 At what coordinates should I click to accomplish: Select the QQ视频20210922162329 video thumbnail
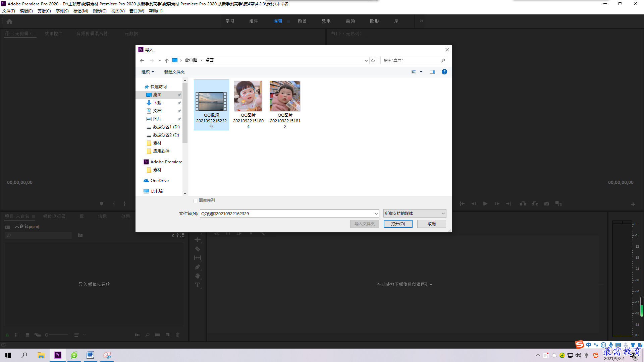pyautogui.click(x=211, y=105)
